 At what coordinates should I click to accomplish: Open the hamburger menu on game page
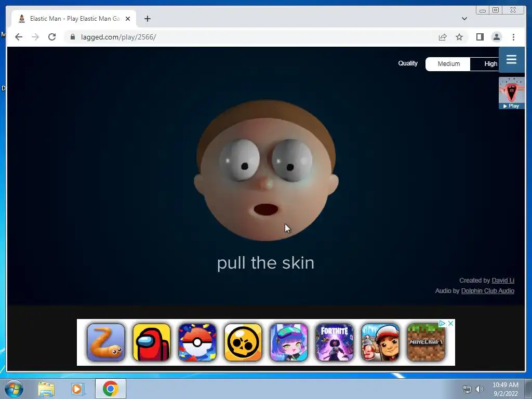coord(511,60)
